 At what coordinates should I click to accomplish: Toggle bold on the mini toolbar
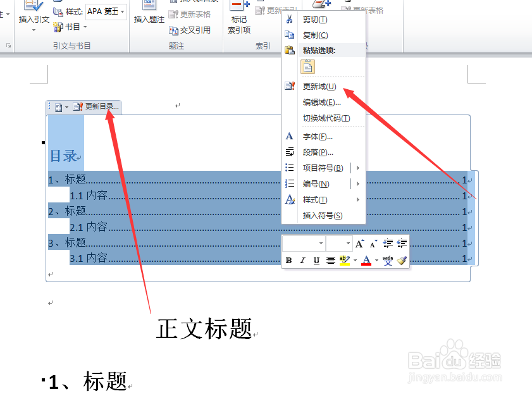pyautogui.click(x=288, y=259)
